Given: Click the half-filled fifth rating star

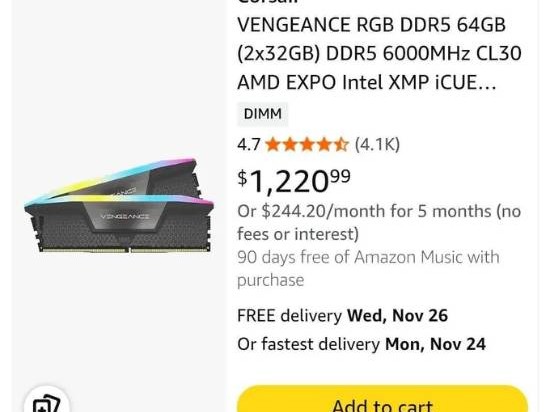Looking at the screenshot, I should pyautogui.click(x=341, y=144).
